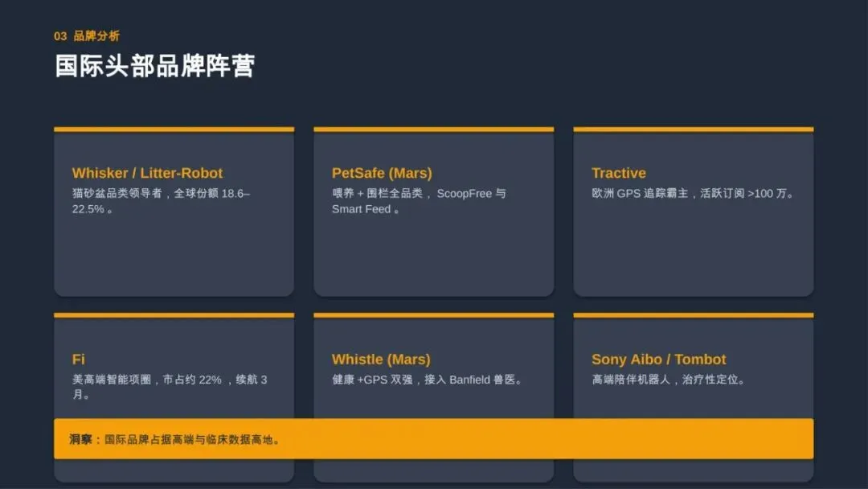Click the "Whisker / Litter-Robot" card heading
Image resolution: width=868 pixels, height=489 pixels.
coord(147,173)
